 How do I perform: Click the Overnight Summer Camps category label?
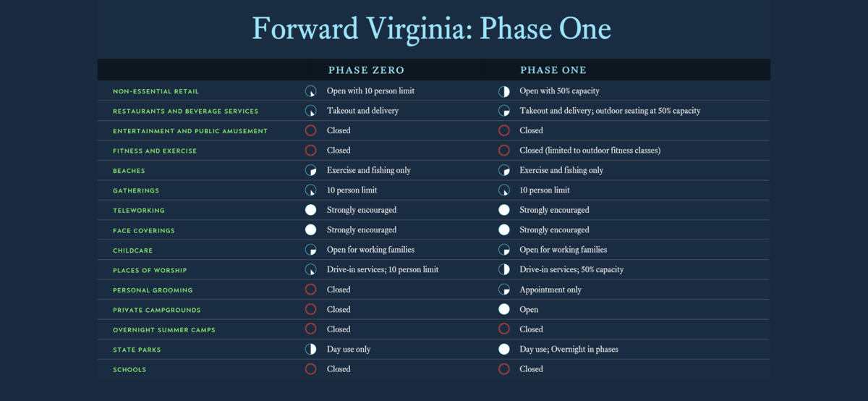[x=164, y=330]
